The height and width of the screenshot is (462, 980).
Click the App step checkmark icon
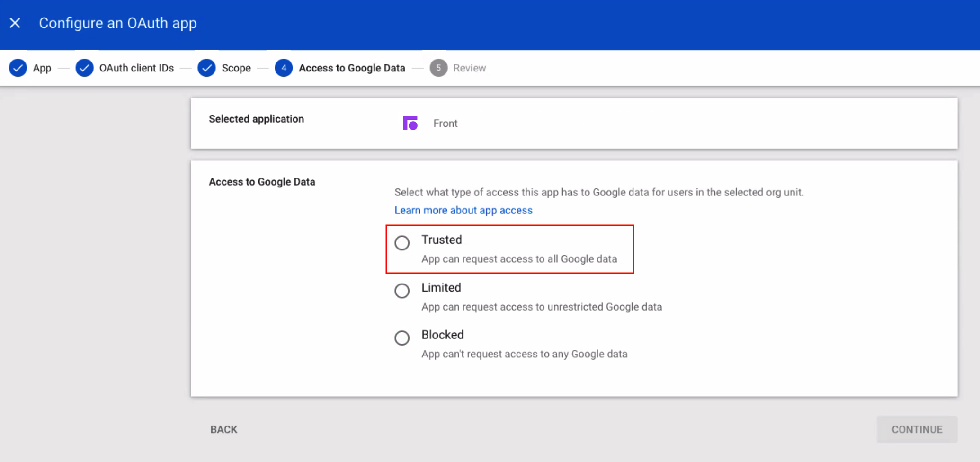click(18, 68)
